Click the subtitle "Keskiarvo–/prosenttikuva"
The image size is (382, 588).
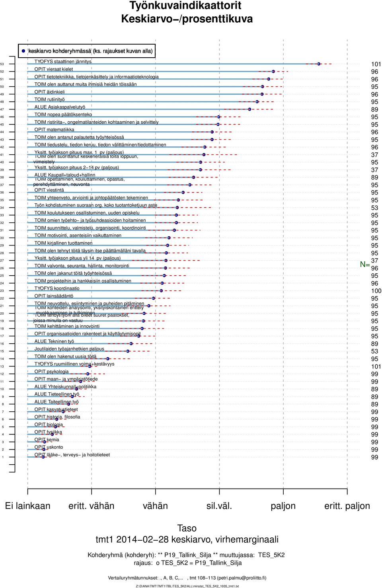187,19
